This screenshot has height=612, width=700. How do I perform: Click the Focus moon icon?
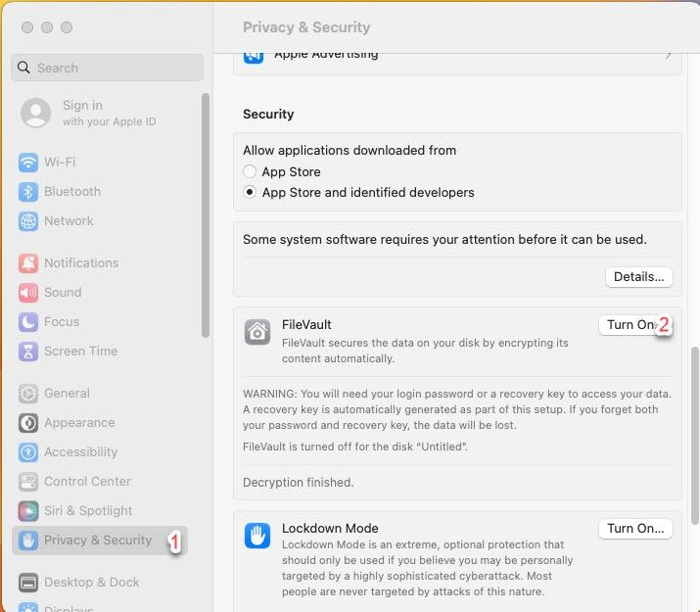(28, 322)
